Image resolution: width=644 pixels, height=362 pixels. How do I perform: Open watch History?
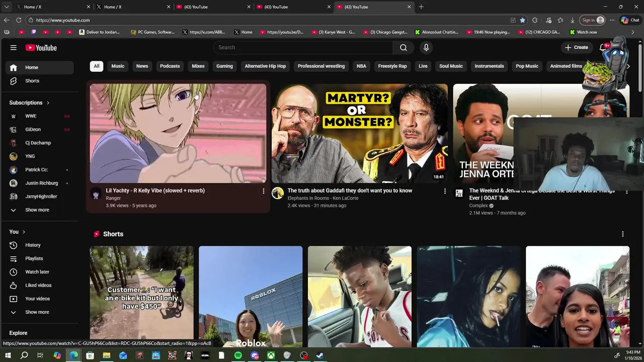click(38, 245)
